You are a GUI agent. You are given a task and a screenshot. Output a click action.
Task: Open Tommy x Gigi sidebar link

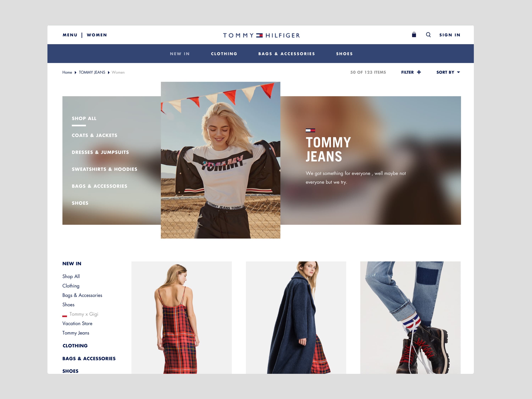[84, 314]
